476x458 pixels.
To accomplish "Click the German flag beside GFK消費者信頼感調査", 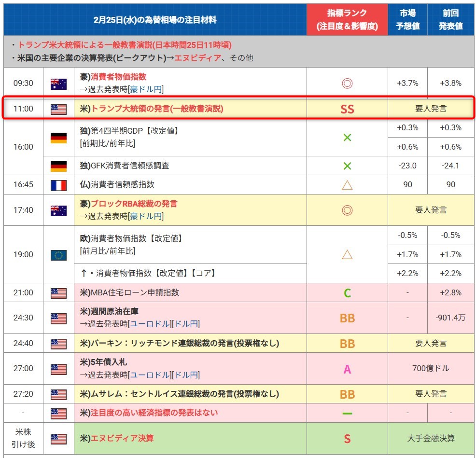I will [58, 166].
